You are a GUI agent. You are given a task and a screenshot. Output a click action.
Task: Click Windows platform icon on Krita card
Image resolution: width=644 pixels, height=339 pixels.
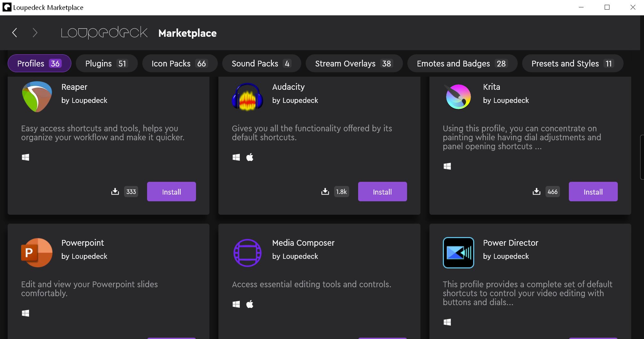coord(447,166)
